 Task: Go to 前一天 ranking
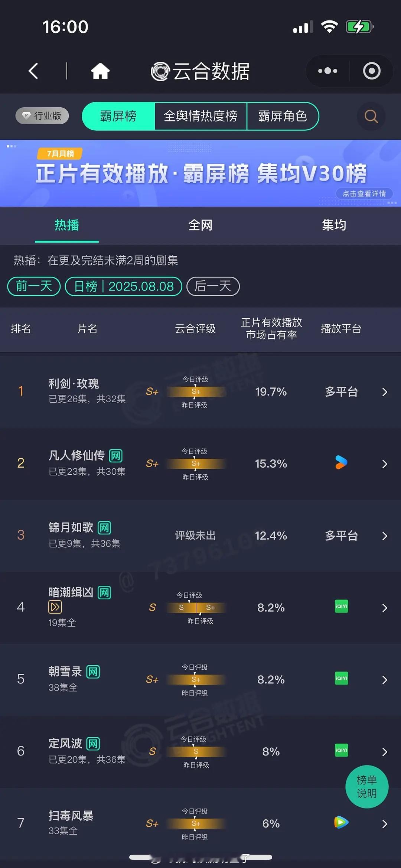34,286
